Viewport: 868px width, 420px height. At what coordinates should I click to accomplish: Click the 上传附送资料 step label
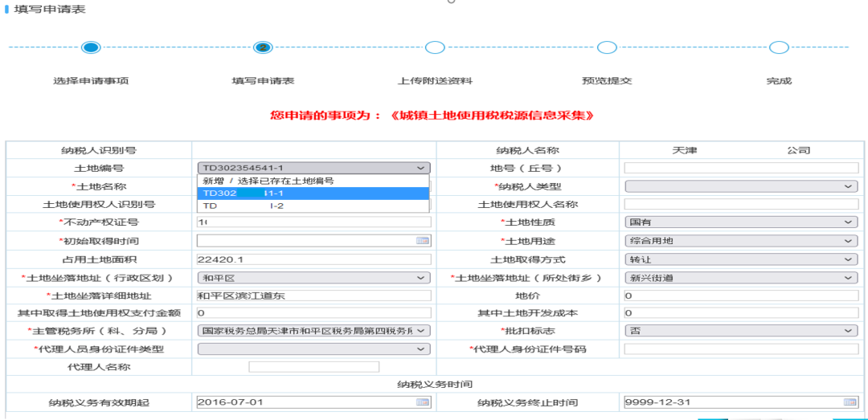[x=435, y=81]
